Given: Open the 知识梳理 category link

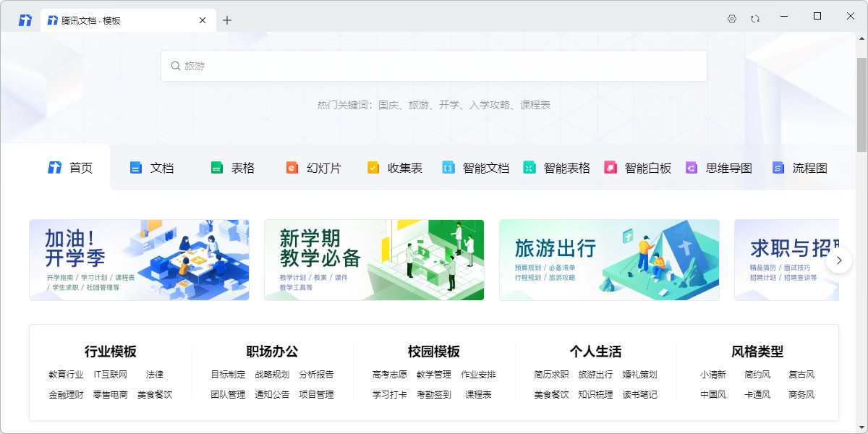Looking at the screenshot, I should [595, 395].
